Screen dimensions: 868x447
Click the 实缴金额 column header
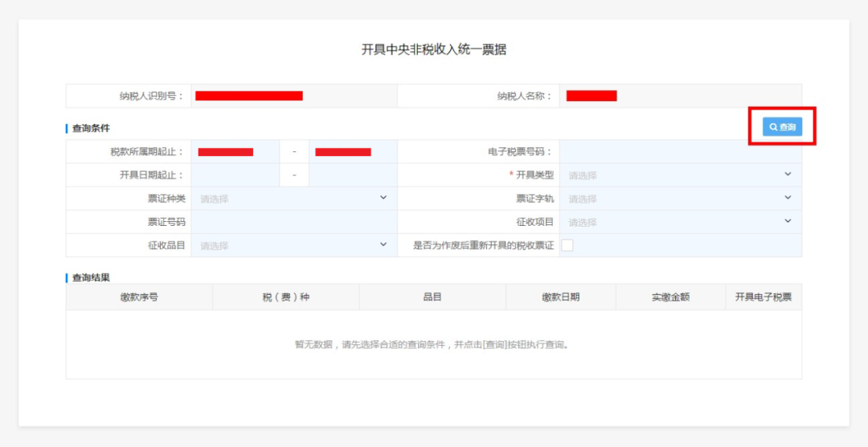click(x=670, y=297)
